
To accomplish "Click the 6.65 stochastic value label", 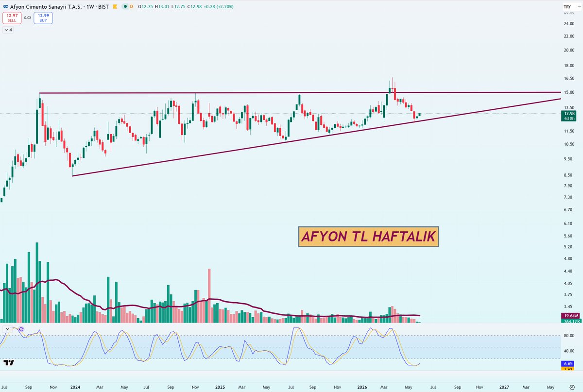I will point(567,364).
